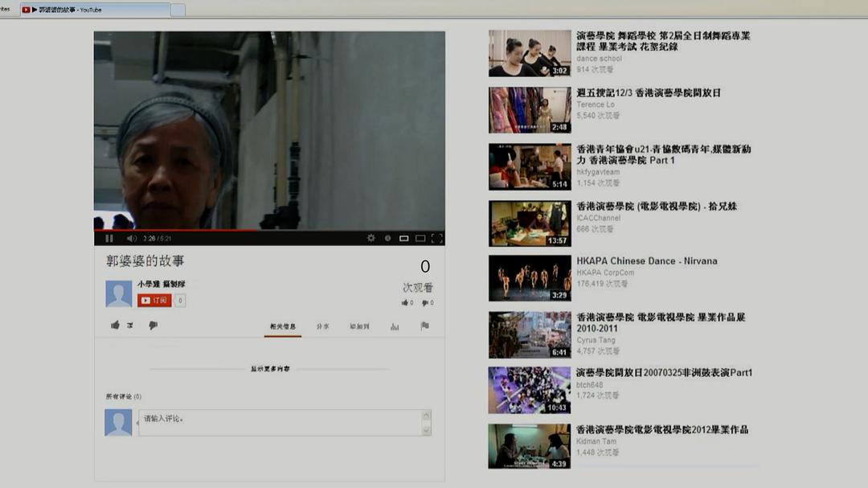868x488 pixels.
Task: Click comment box scroll down arrow
Action: [426, 430]
